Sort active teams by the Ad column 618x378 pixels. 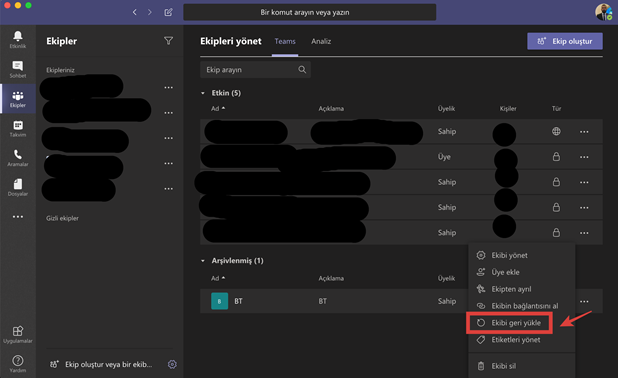tap(218, 108)
